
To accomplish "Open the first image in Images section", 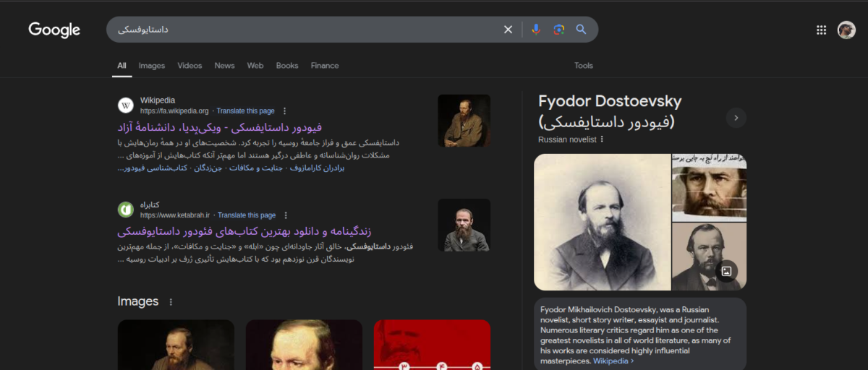I will [x=176, y=345].
